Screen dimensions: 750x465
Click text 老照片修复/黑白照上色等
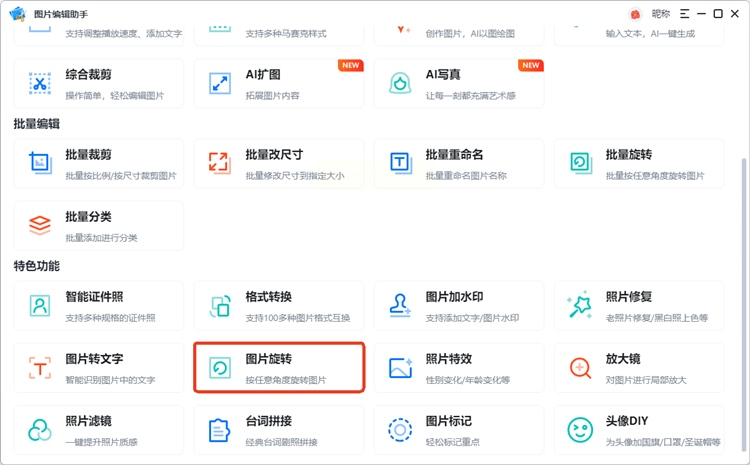(x=657, y=318)
